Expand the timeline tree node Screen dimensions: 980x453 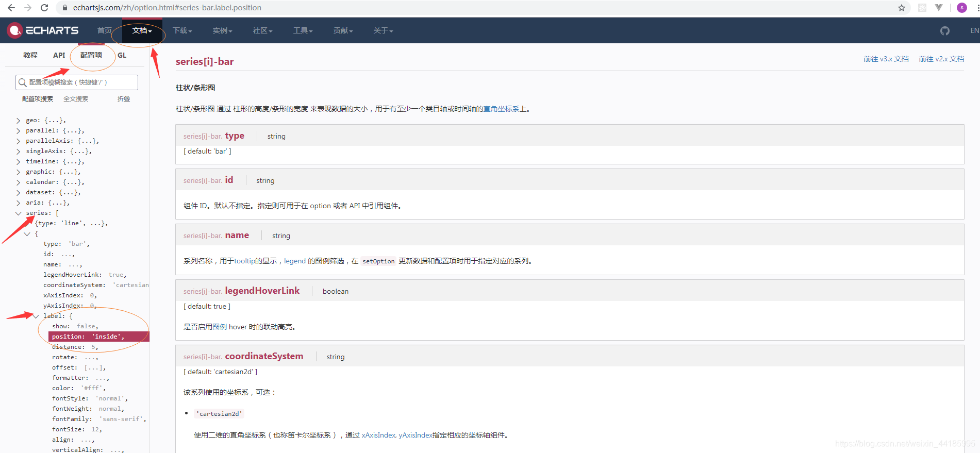point(19,162)
